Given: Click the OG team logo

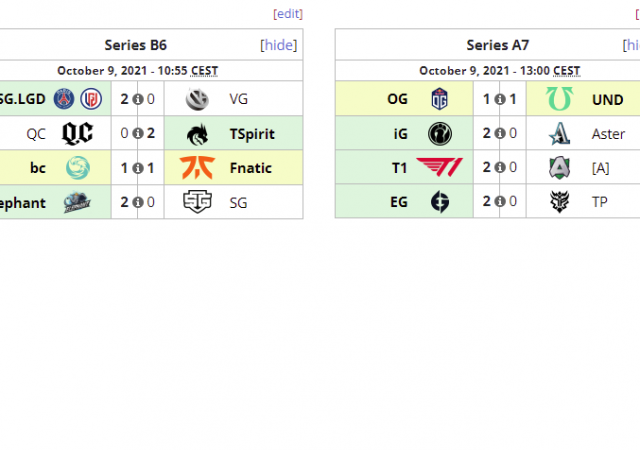Looking at the screenshot, I should (440, 99).
